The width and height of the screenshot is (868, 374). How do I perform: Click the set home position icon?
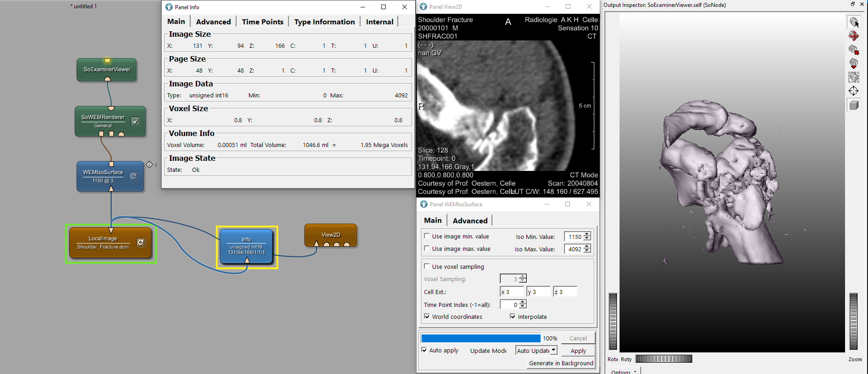[x=854, y=63]
